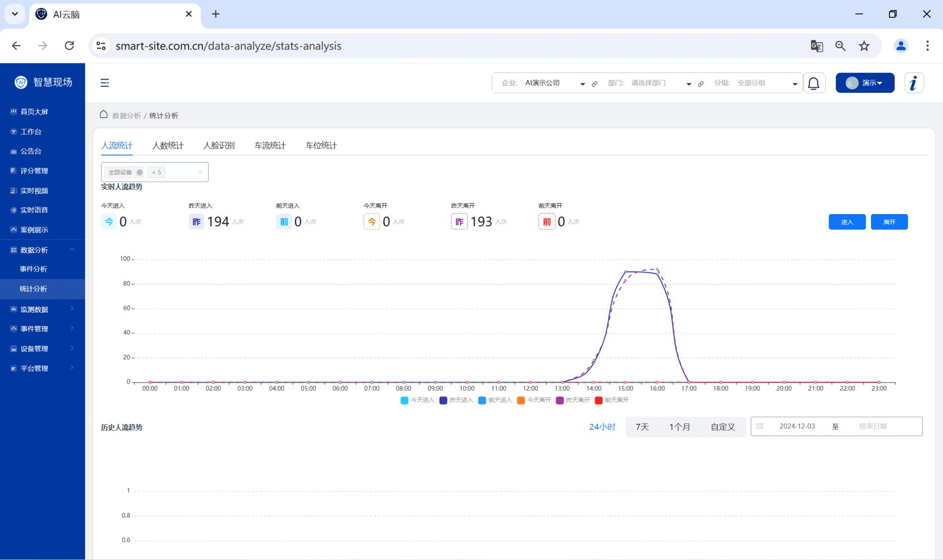
Task: Bookmark this page with star icon
Action: 864,46
